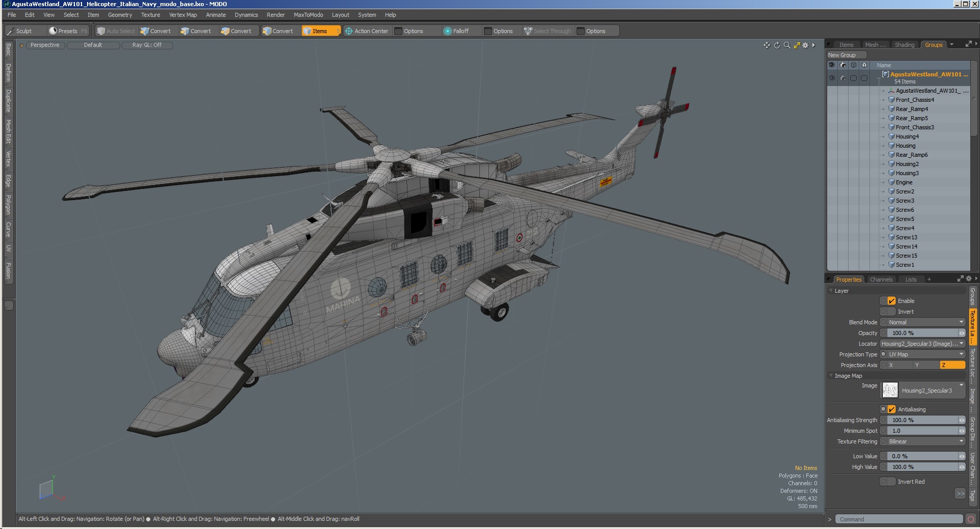This screenshot has width=980, height=529.
Task: Click the Command input field
Action: 899,519
